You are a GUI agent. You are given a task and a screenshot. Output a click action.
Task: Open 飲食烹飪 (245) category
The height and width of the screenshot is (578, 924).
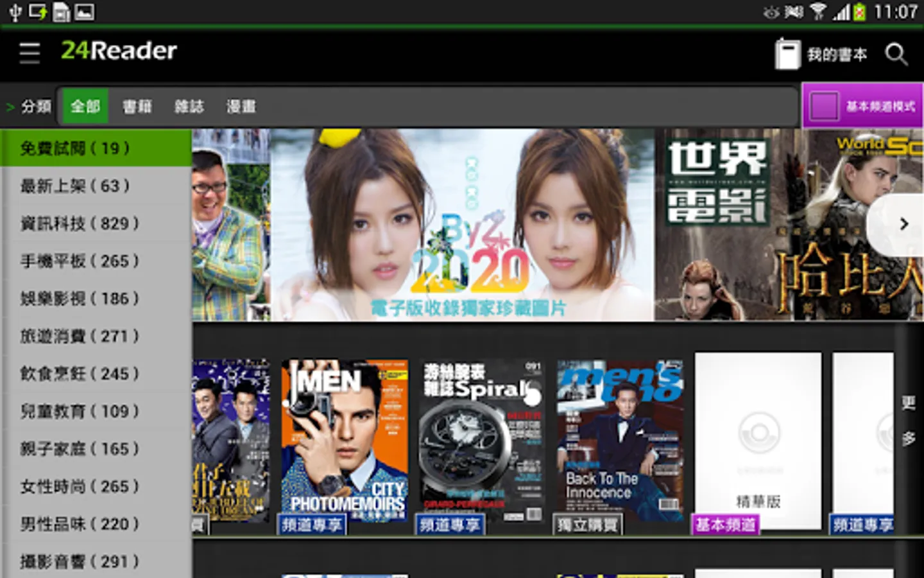96,374
